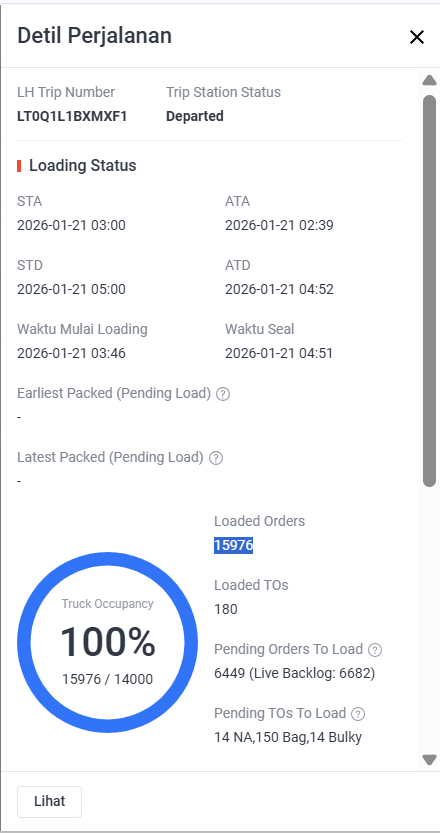Click help icon beside Earliest Packed (Pending Load)
Viewport: 440px width, 833px height.
[x=223, y=394]
